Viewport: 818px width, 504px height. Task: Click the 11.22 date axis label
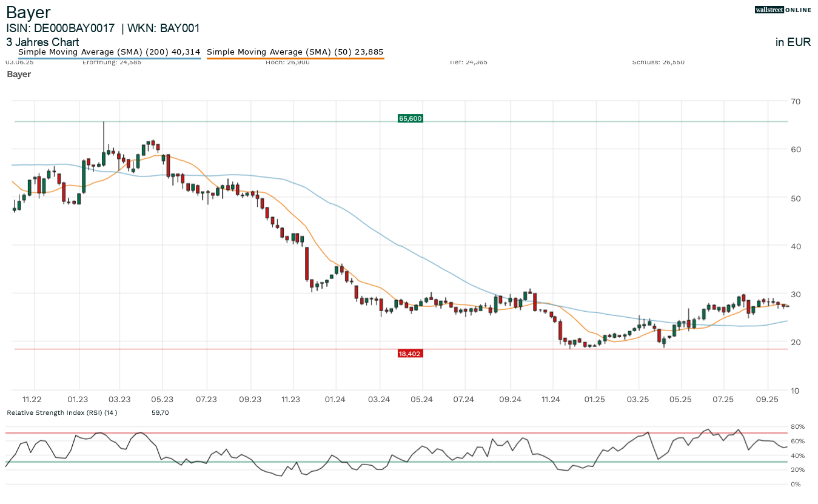[x=31, y=399]
